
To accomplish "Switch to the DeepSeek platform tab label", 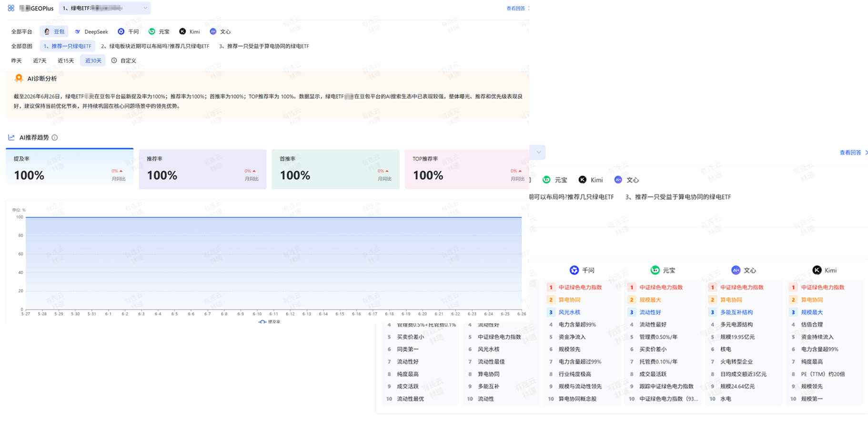I will click(x=96, y=31).
